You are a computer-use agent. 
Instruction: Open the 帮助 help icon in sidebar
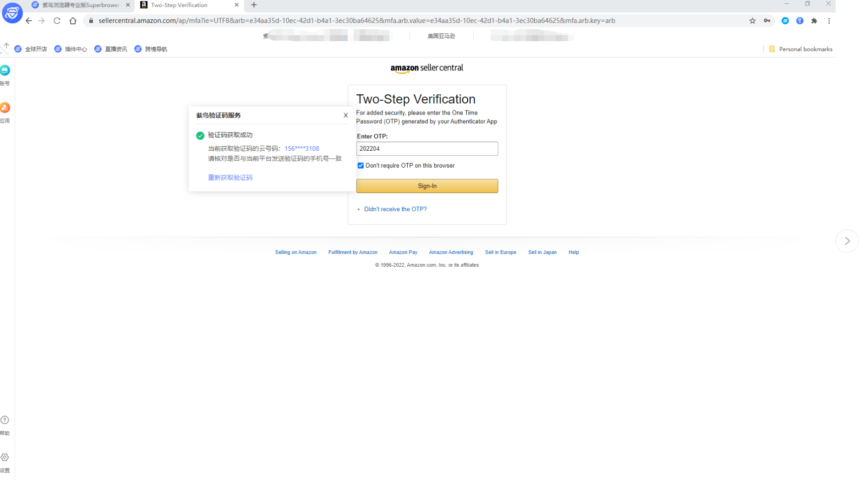(x=5, y=420)
